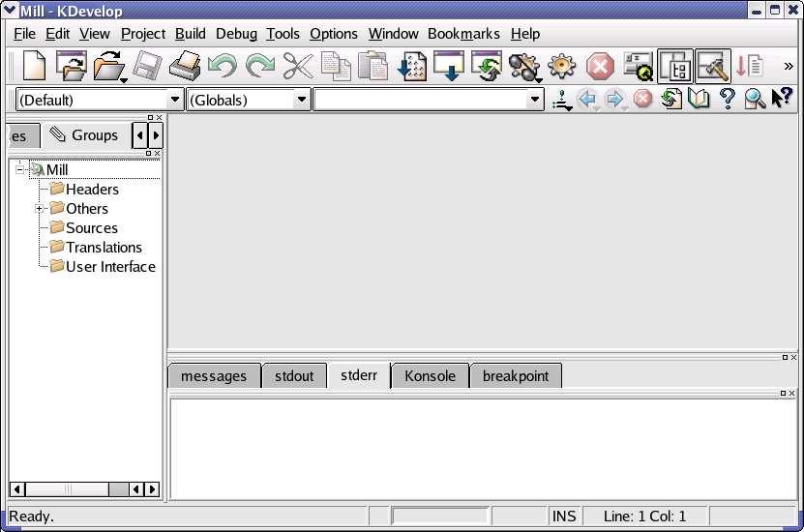
Task: Compile file with blue-arrow document icon
Action: (x=412, y=66)
